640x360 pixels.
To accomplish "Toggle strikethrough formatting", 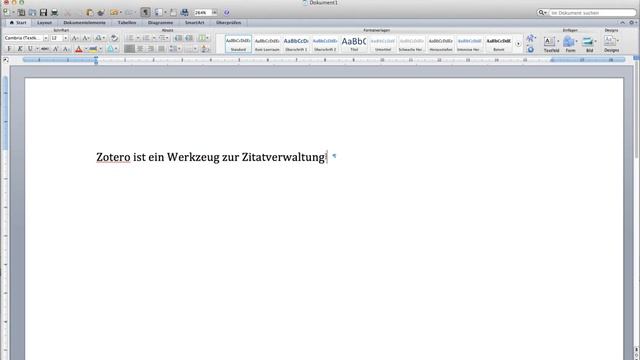I will (44, 49).
